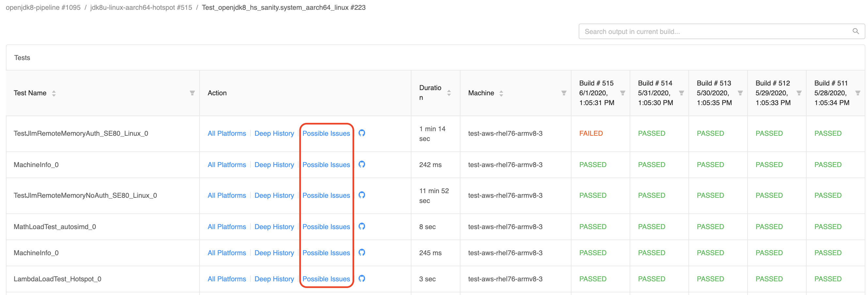Open Possible Issues in the 242 ms MachineInfo_0 row

point(326,165)
